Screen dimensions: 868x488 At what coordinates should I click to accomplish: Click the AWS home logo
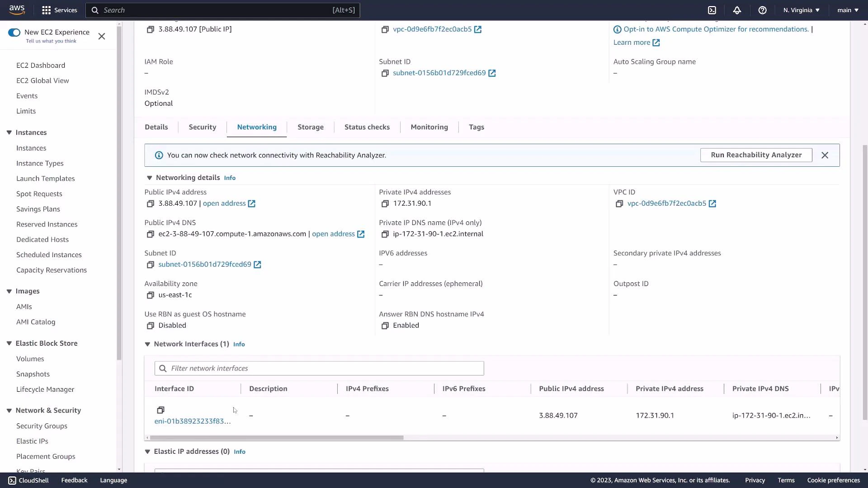17,9
